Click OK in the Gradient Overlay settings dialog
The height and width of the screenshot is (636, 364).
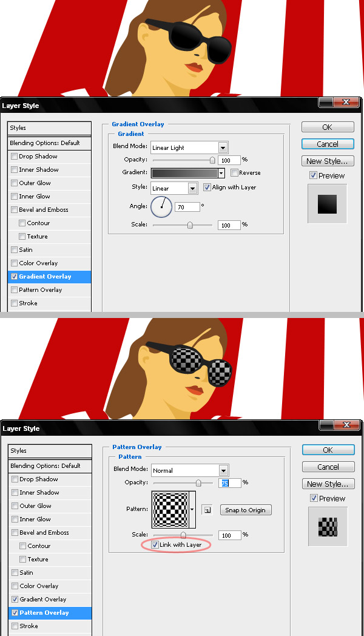coord(328,127)
